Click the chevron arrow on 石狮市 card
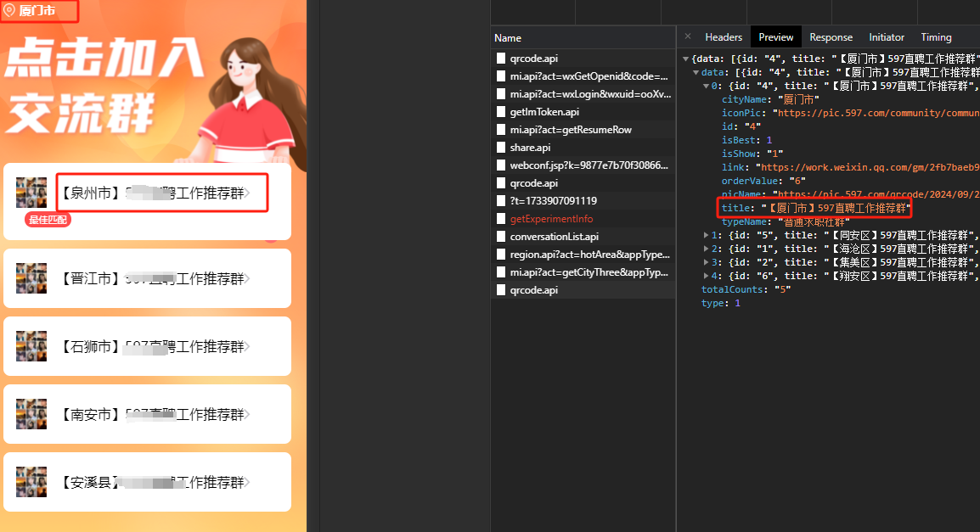Viewport: 980px width, 532px height. point(247,346)
